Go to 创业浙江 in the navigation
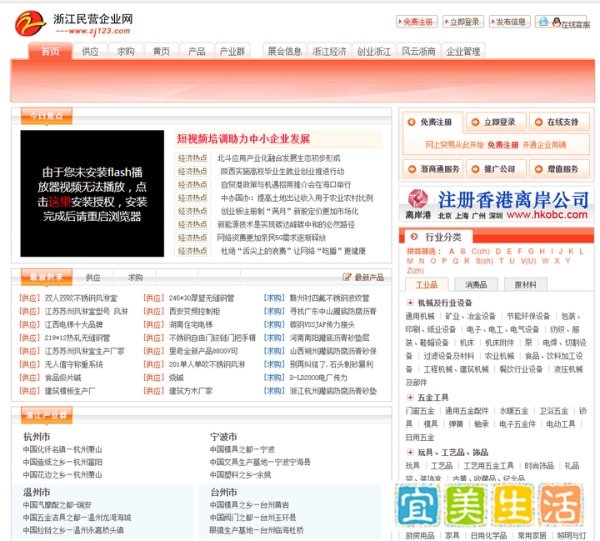 [x=374, y=51]
